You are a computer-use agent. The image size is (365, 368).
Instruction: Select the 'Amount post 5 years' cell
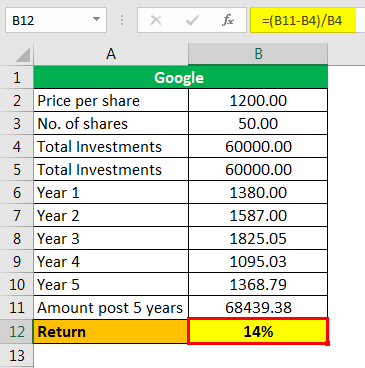pyautogui.click(x=111, y=307)
